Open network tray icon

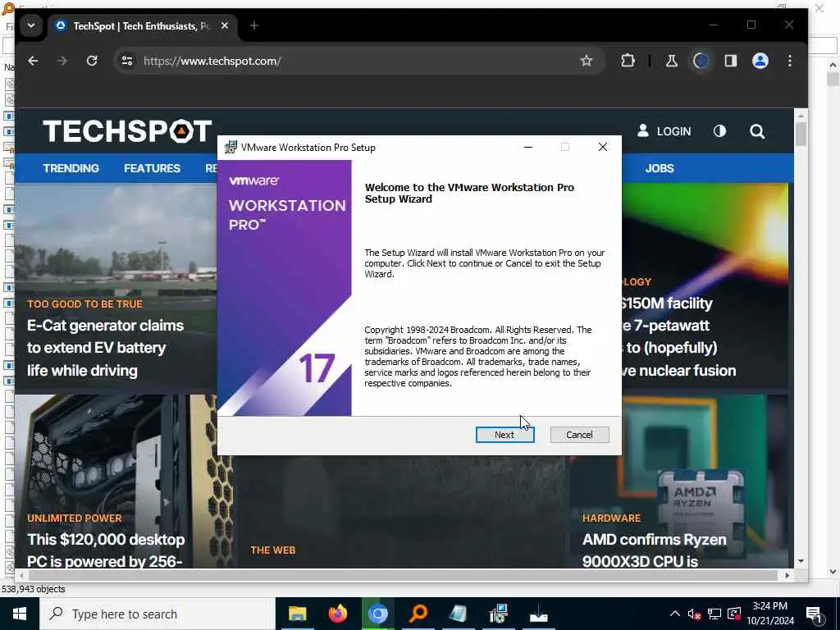click(714, 614)
